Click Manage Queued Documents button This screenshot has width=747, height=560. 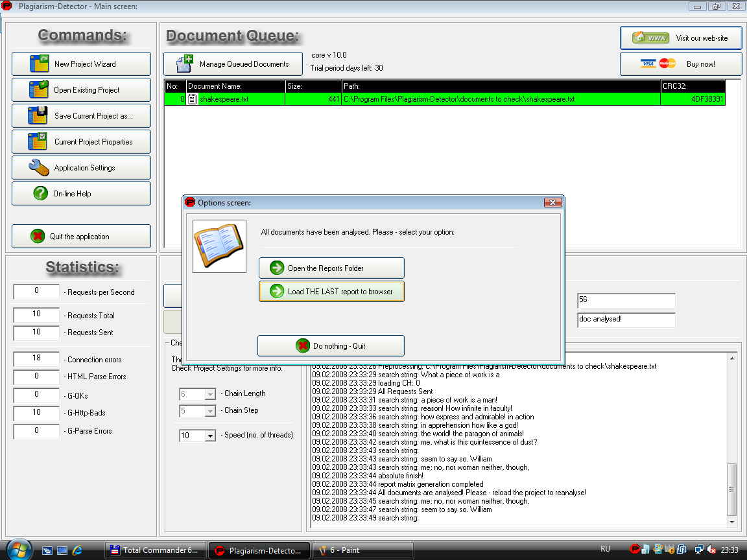(233, 64)
